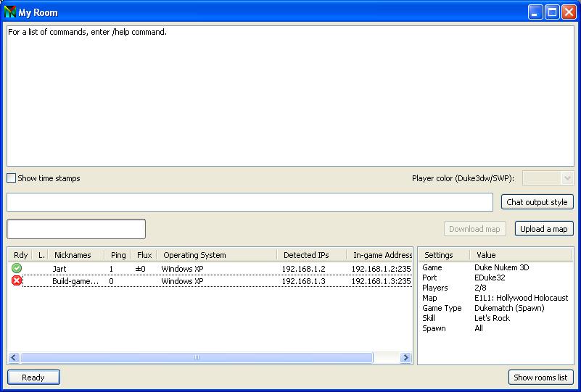
Task: Click the Operating System column header
Action: click(x=194, y=255)
